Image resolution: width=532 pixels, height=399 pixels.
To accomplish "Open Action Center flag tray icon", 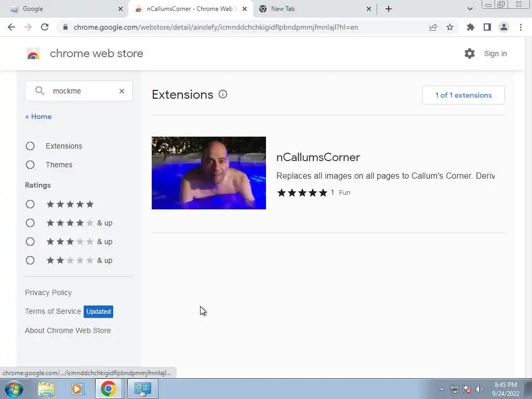I will coord(467,389).
